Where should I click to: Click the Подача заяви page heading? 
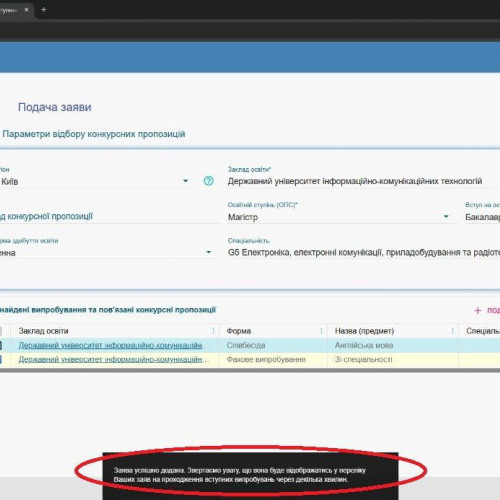click(55, 107)
